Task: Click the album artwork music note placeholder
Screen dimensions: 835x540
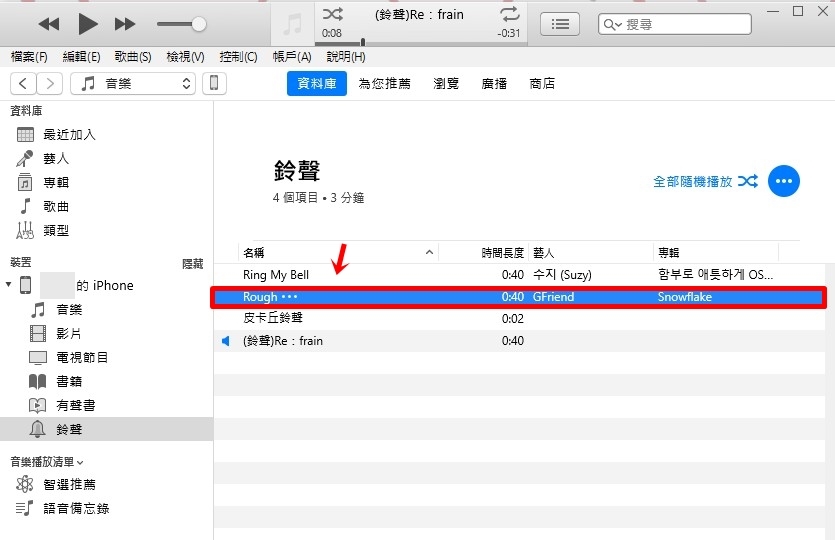Action: tap(292, 24)
